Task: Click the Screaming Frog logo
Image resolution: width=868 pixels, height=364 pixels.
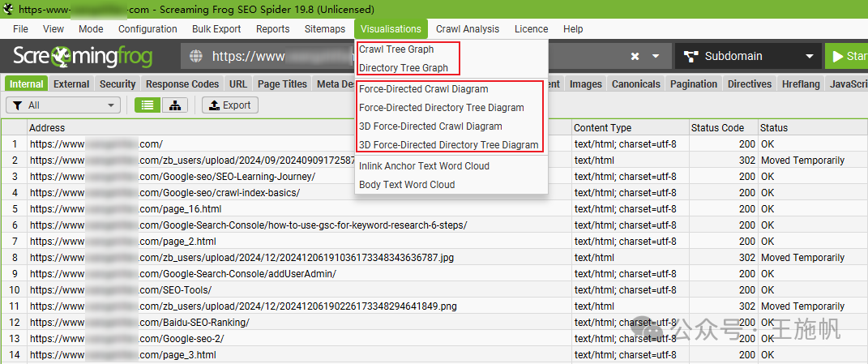Action: [x=83, y=57]
